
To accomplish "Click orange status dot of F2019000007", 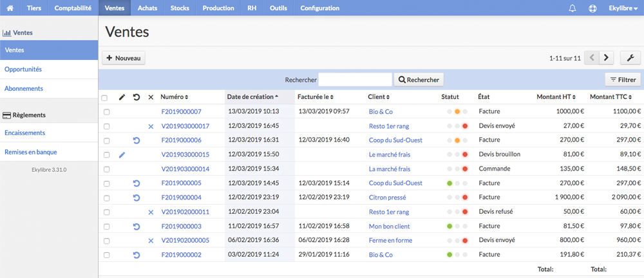I will tap(457, 112).
